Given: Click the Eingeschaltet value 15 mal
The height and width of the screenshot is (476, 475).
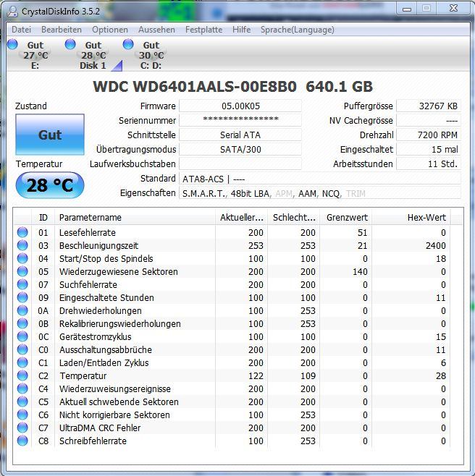Looking at the screenshot, I should [x=429, y=149].
